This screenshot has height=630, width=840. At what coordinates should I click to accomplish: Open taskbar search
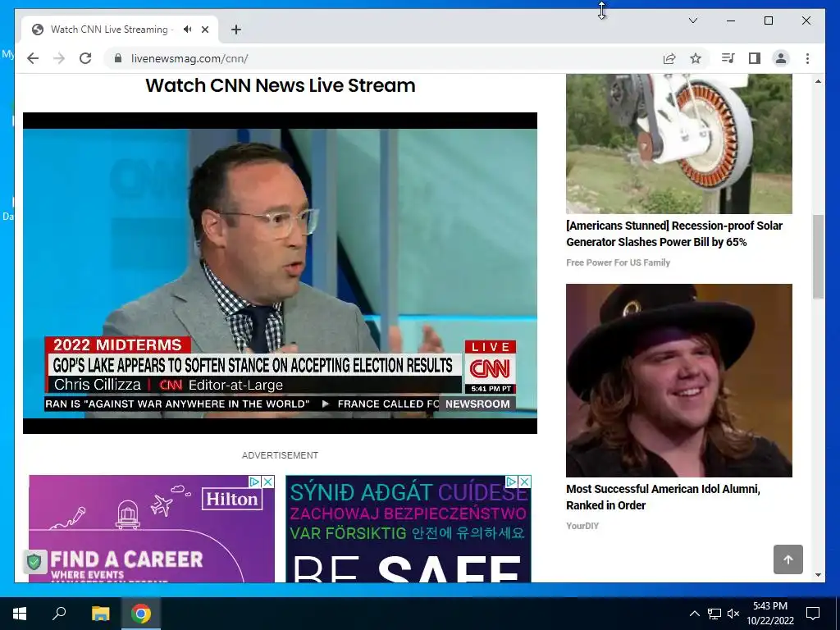pyautogui.click(x=59, y=614)
